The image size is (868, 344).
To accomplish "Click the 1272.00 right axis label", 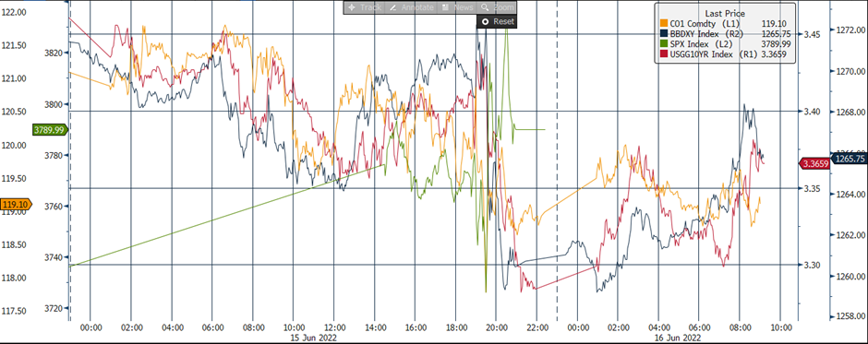I will 850,30.
